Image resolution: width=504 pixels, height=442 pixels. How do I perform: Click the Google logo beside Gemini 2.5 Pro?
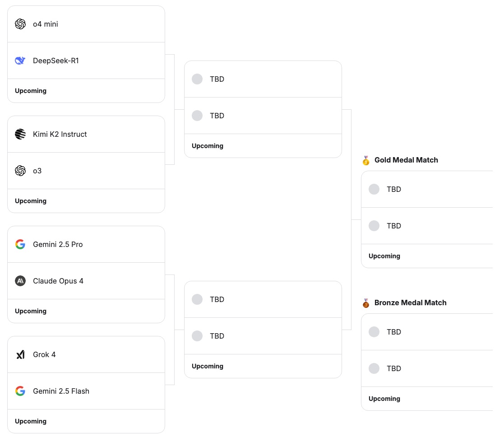click(20, 244)
